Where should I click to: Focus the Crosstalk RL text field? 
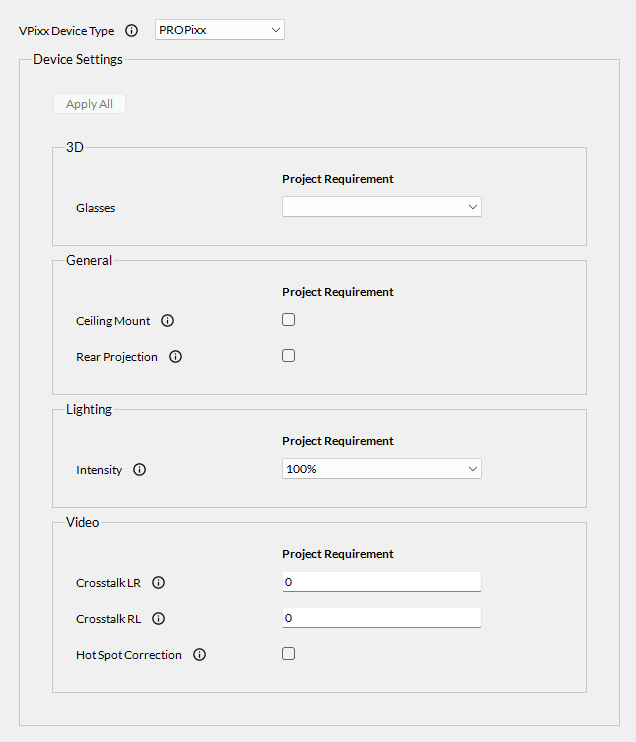coord(381,618)
